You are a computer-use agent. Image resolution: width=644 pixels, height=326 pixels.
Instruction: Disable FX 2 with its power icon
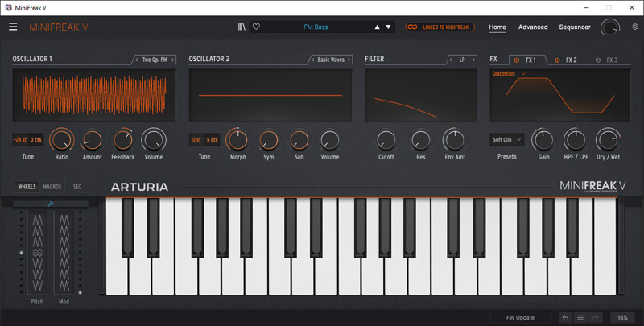pos(557,60)
